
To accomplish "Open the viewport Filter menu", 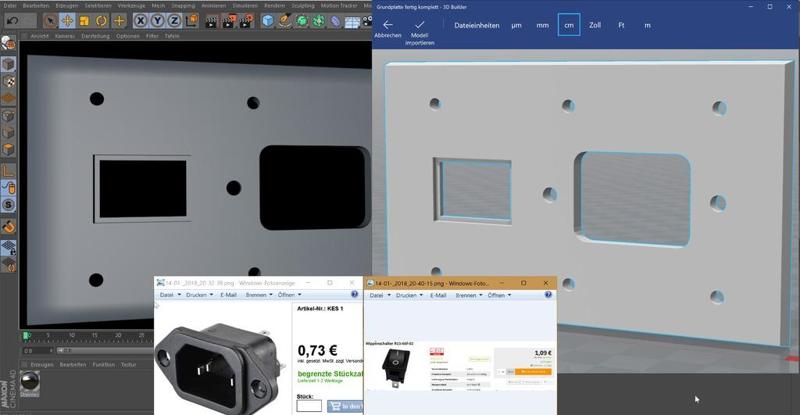I will [x=152, y=36].
